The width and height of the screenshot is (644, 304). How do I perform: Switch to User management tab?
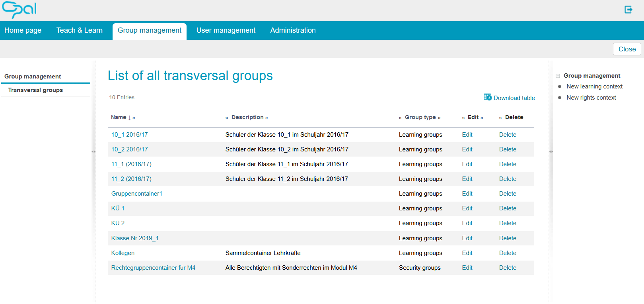pos(226,30)
